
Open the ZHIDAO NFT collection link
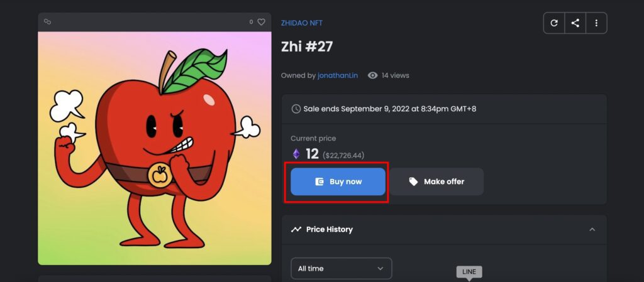coord(302,23)
